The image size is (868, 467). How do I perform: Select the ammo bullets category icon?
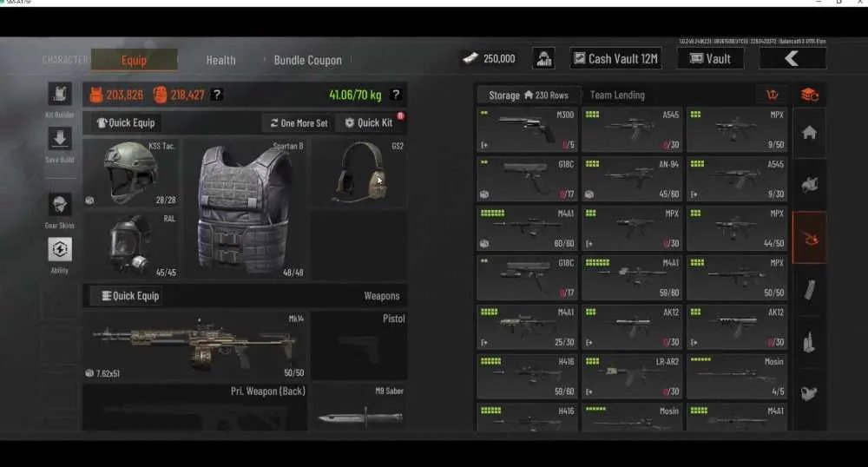click(809, 342)
